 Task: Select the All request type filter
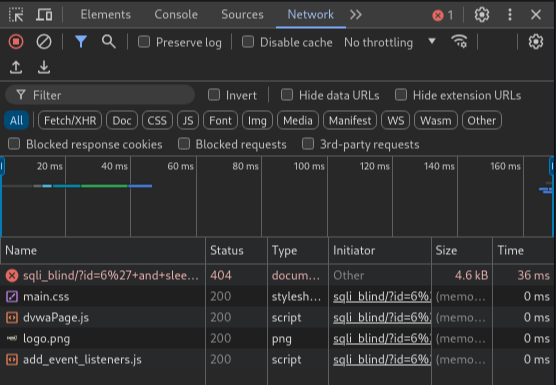point(16,121)
